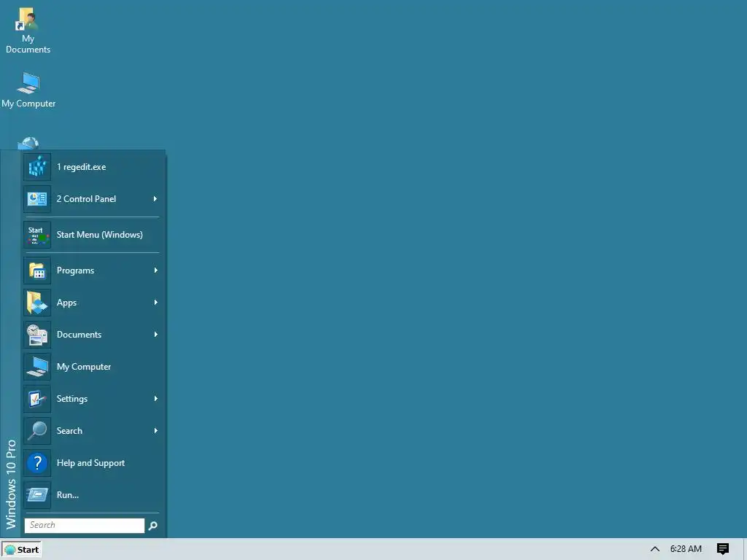The image size is (747, 560).
Task: Click the My Computer icon in start menu
Action: tap(37, 367)
